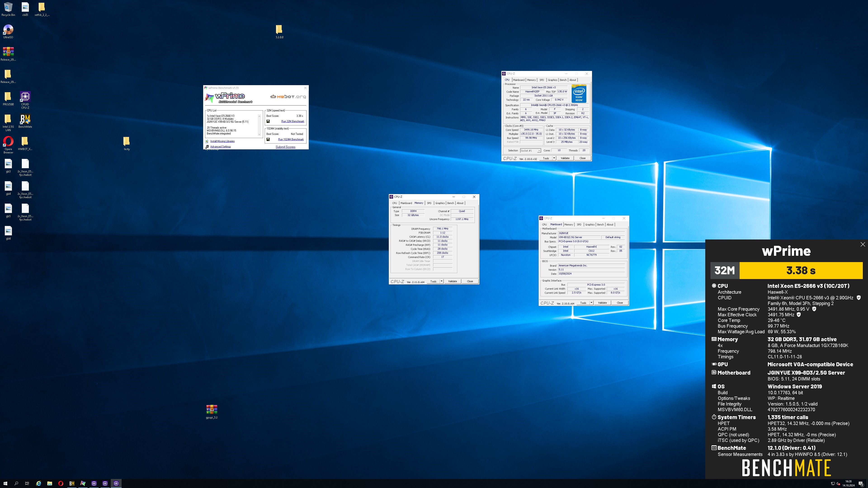868x488 pixels.
Task: Click the taskbar clock showing 16:28
Action: click(849, 483)
